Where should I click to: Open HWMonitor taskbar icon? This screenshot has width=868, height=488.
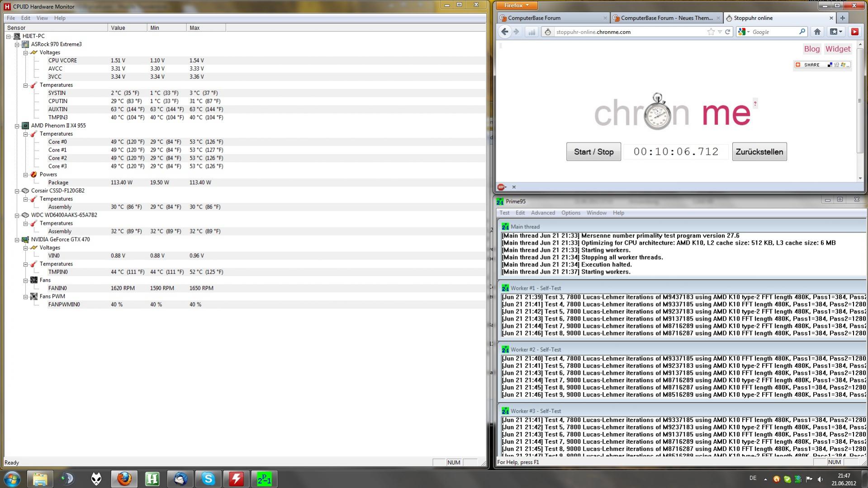pos(152,479)
